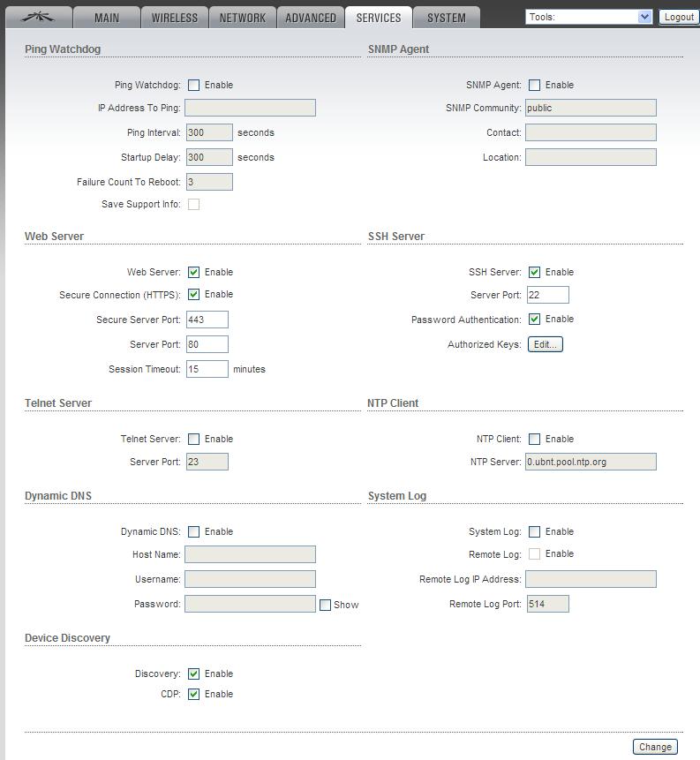Click the Secure Server Port field
The width and height of the screenshot is (700, 760).
click(207, 320)
